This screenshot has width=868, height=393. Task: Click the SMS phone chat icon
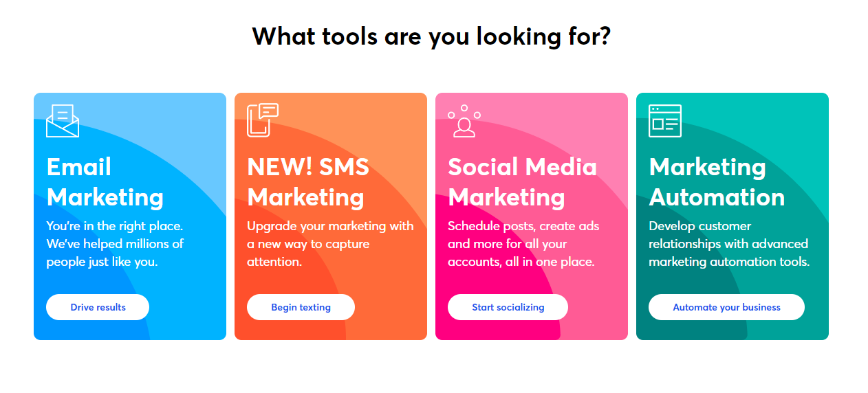click(x=263, y=120)
